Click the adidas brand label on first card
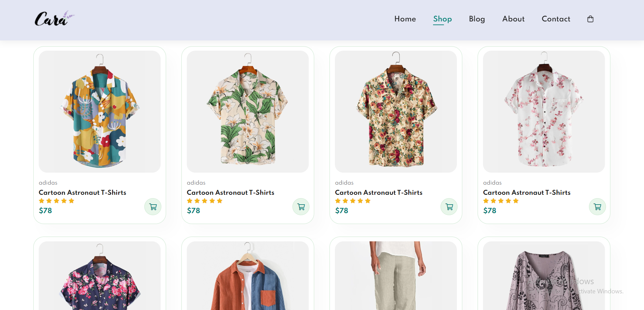 pyautogui.click(x=48, y=183)
